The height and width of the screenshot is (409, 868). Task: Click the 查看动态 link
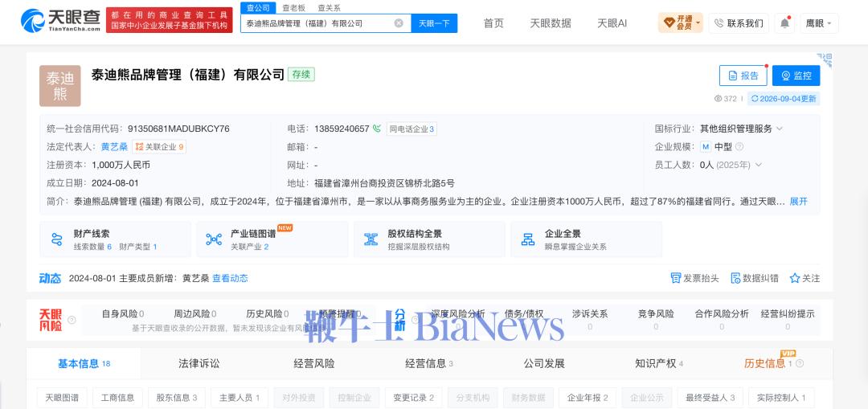pos(230,278)
